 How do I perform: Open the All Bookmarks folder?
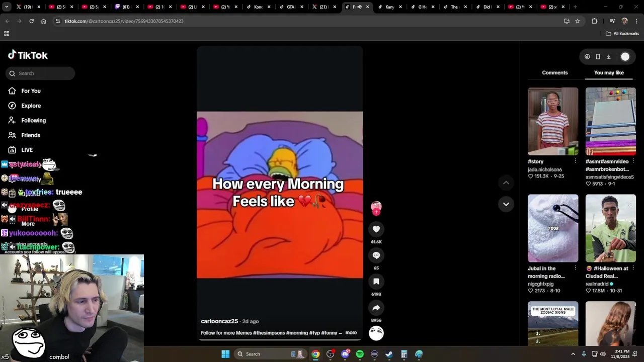[x=622, y=34]
